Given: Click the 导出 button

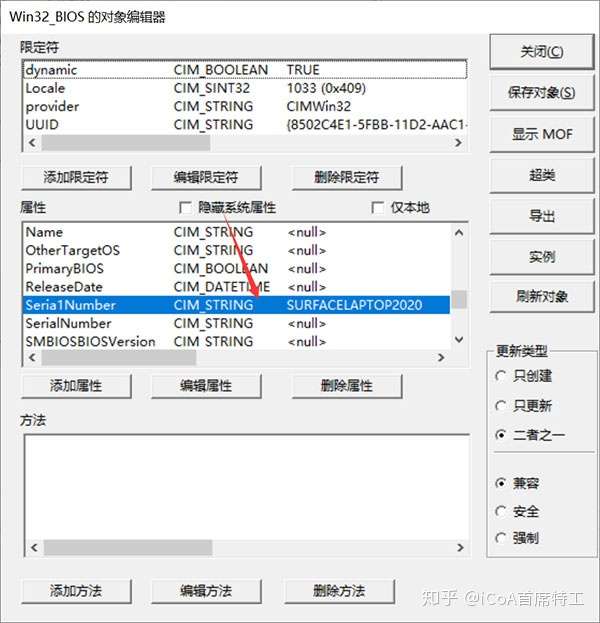Looking at the screenshot, I should pyautogui.click(x=542, y=216).
